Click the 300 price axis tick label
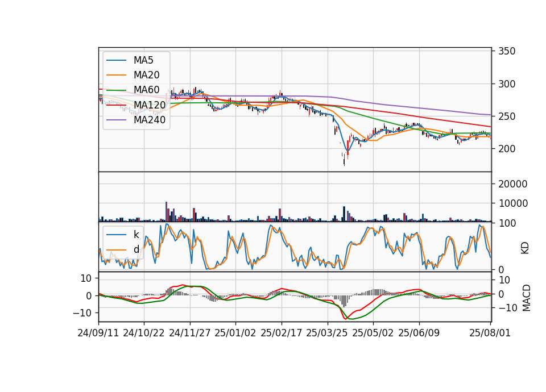 coord(507,84)
